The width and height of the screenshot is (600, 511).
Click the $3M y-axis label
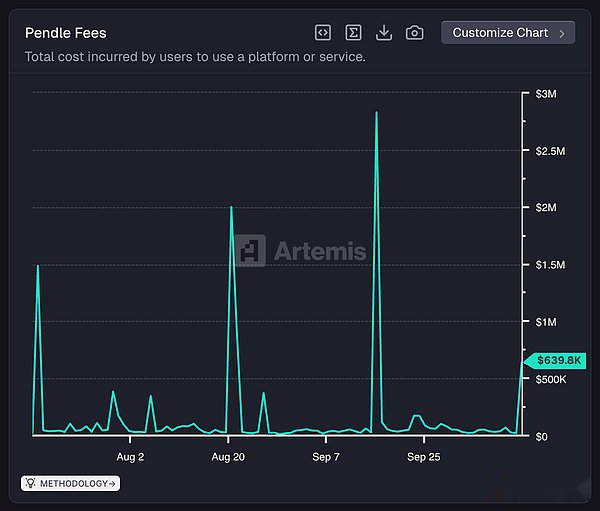(x=546, y=94)
